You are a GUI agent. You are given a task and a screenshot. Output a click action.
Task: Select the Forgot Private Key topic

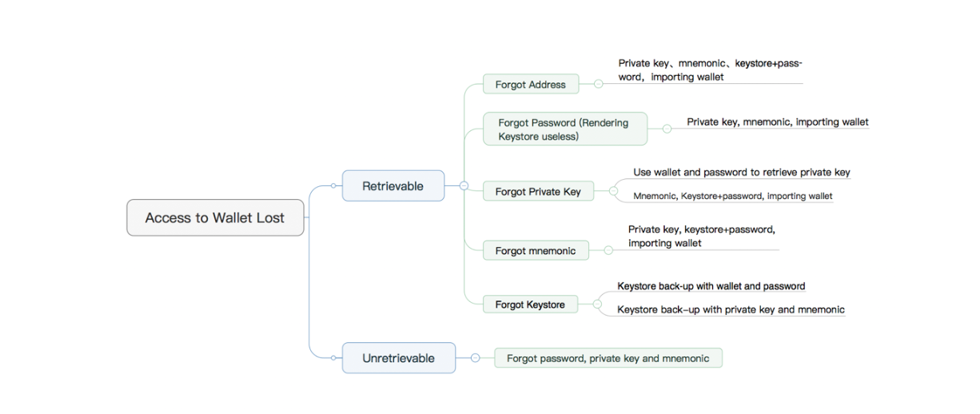(538, 192)
